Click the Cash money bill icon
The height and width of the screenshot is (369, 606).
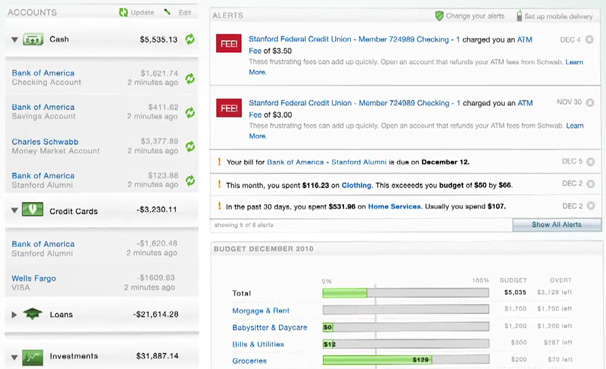point(33,39)
